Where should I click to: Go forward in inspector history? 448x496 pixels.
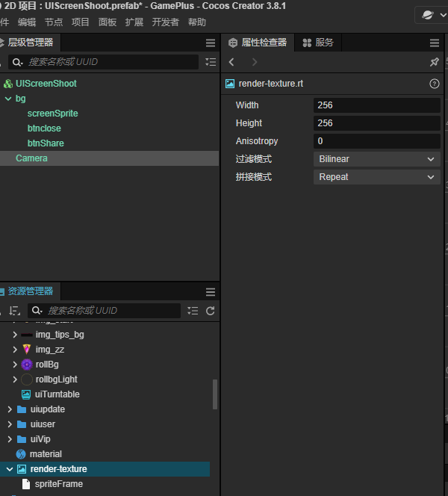pyautogui.click(x=254, y=62)
